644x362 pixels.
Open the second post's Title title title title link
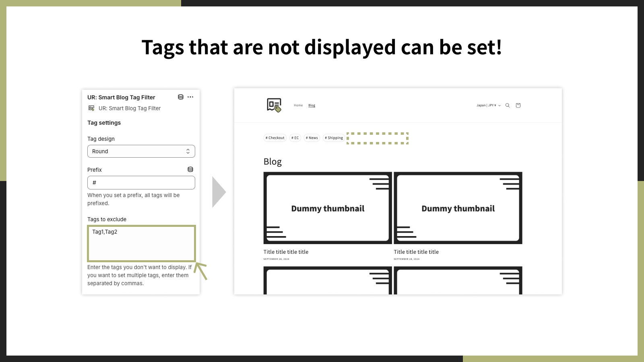click(416, 252)
